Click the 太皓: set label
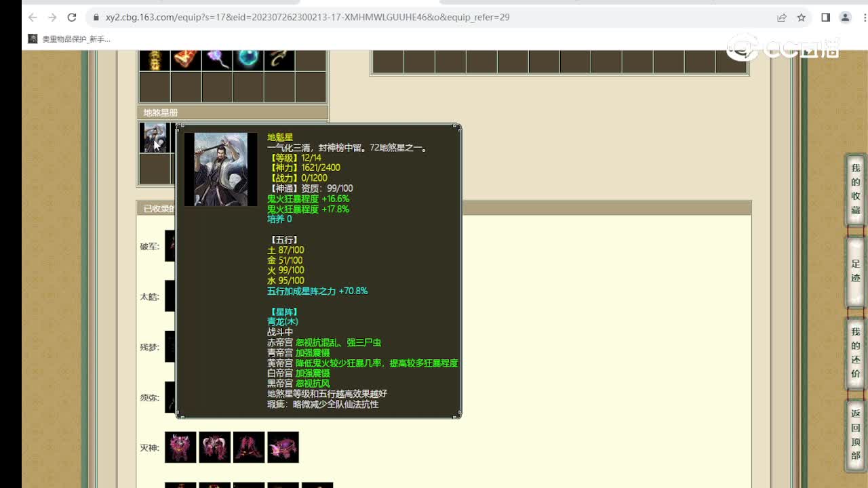Viewport: 868px width, 488px height. click(x=150, y=296)
